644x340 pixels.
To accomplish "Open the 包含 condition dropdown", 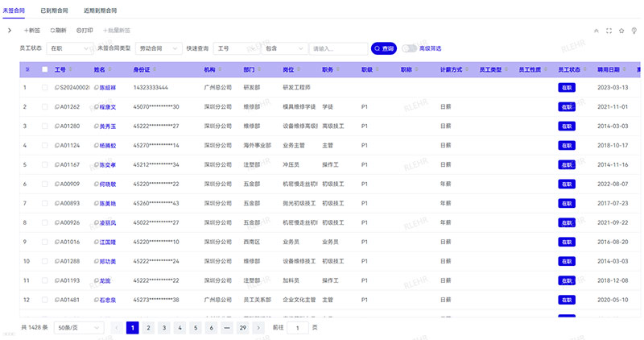I will pyautogui.click(x=284, y=48).
